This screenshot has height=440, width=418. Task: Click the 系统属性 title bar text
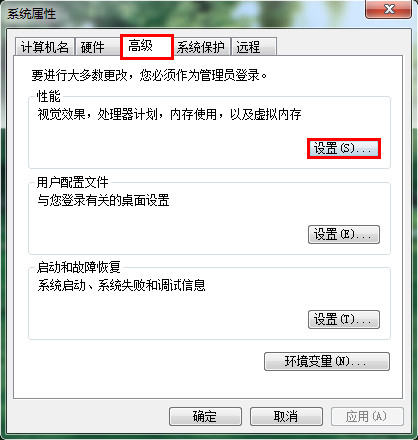coord(31,14)
